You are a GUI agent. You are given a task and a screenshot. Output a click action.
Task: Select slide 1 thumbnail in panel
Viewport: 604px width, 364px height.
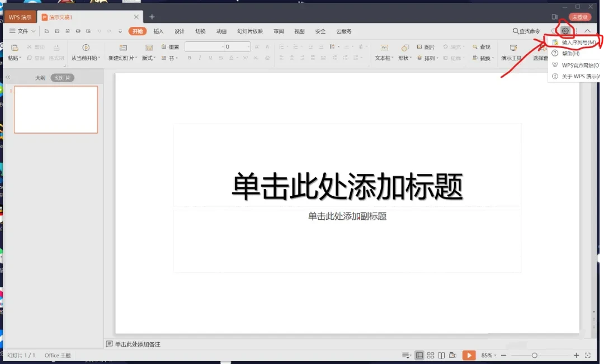[55, 110]
